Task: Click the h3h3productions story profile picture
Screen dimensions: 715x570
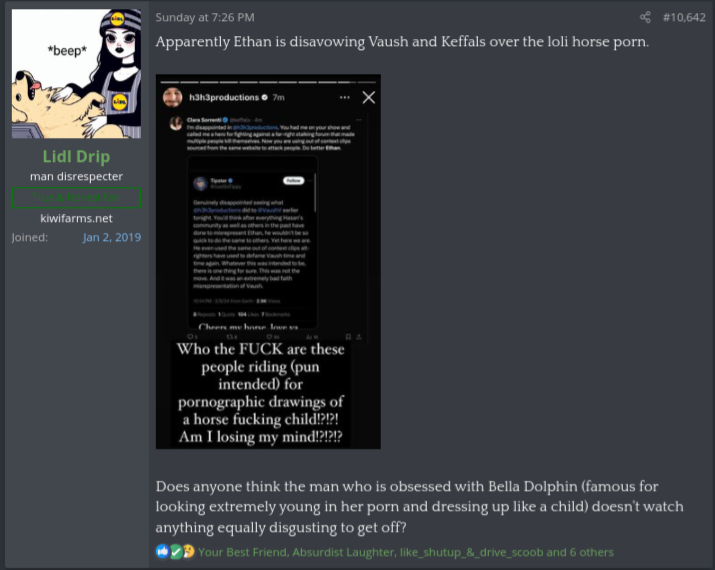Action: (172, 98)
